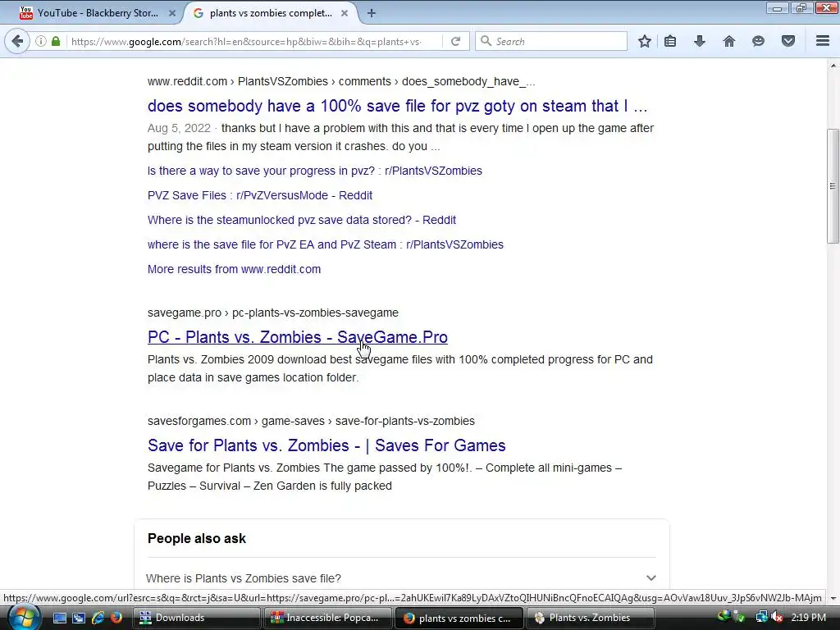Open the Windows Start orb
This screenshot has height=630, width=840.
[x=23, y=619]
